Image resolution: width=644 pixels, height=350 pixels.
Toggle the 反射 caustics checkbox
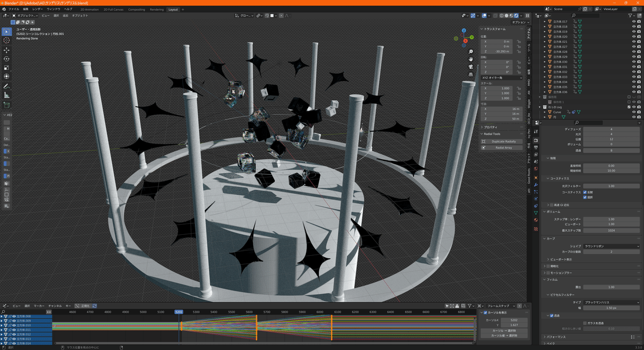coord(584,192)
